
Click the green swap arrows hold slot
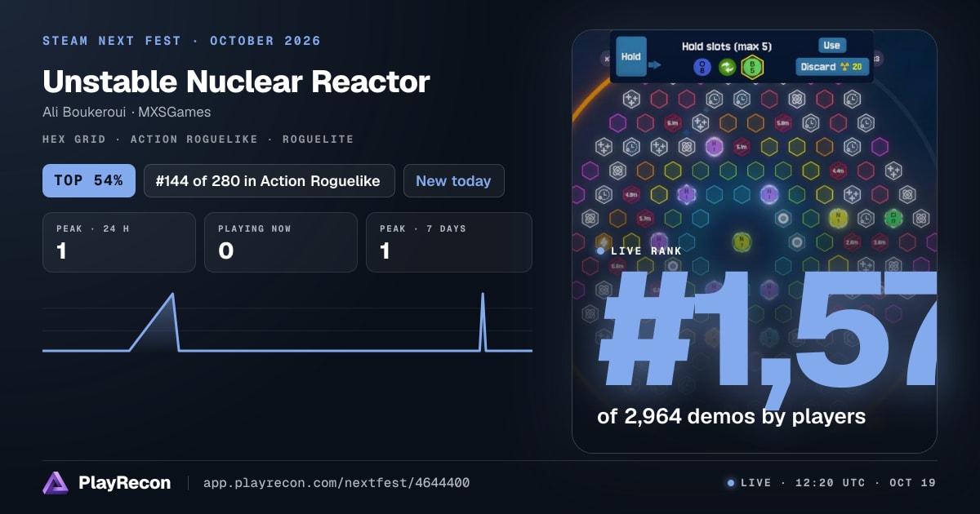[727, 68]
